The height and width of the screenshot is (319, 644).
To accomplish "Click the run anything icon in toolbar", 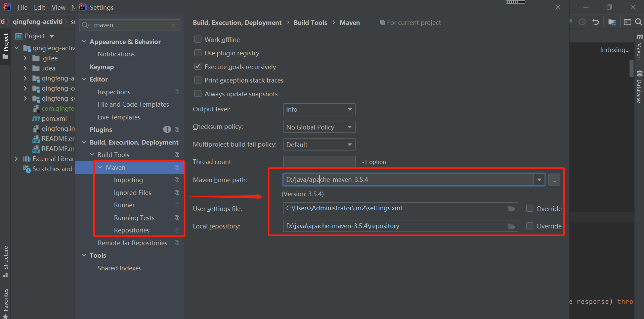I will pyautogui.click(x=627, y=22).
